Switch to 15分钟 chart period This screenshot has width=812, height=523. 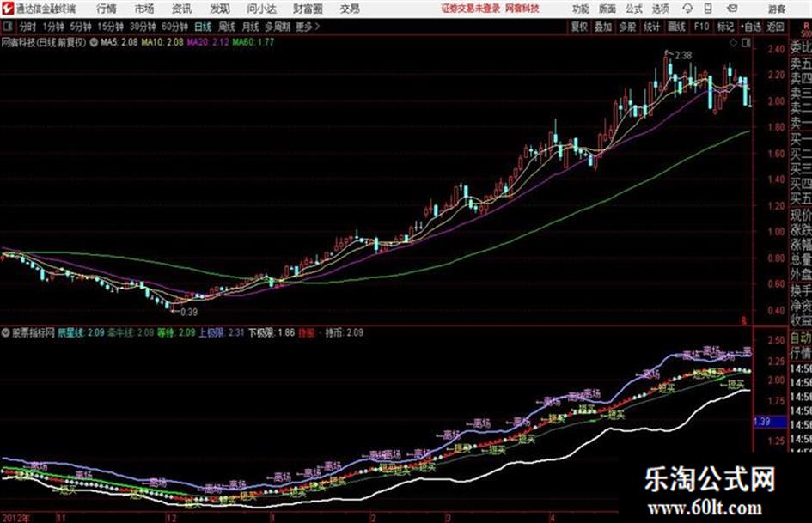point(110,27)
